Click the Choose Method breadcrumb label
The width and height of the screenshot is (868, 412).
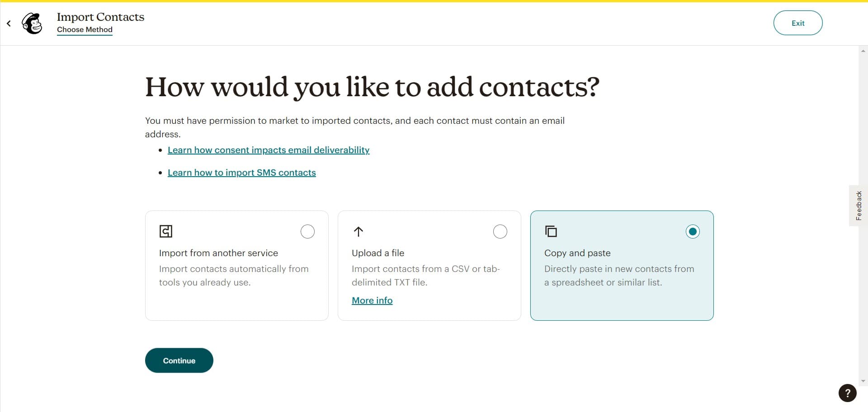(85, 30)
